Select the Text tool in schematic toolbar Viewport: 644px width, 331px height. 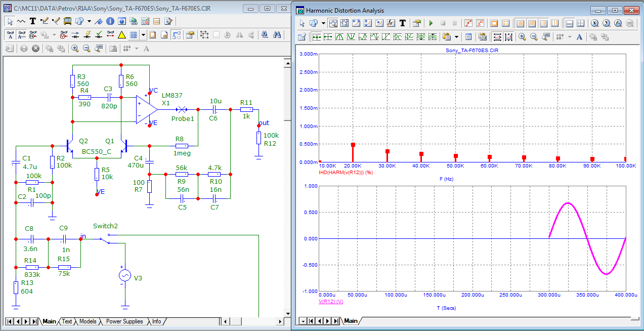click(33, 21)
